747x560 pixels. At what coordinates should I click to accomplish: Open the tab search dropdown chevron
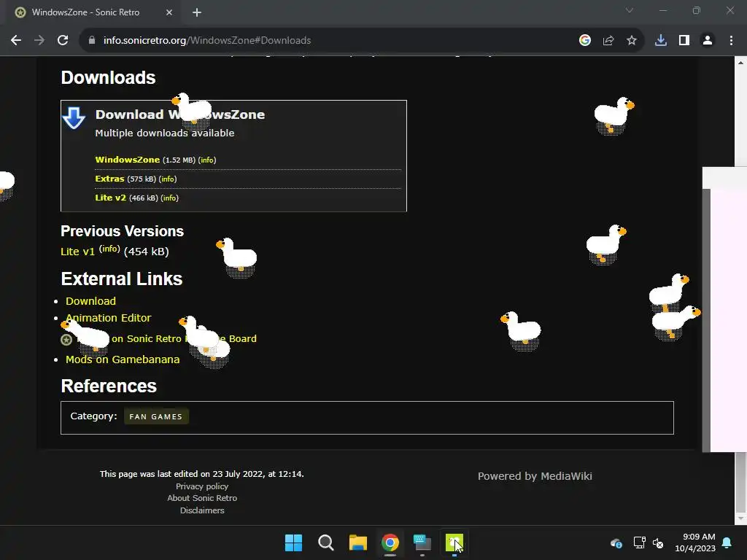point(630,10)
